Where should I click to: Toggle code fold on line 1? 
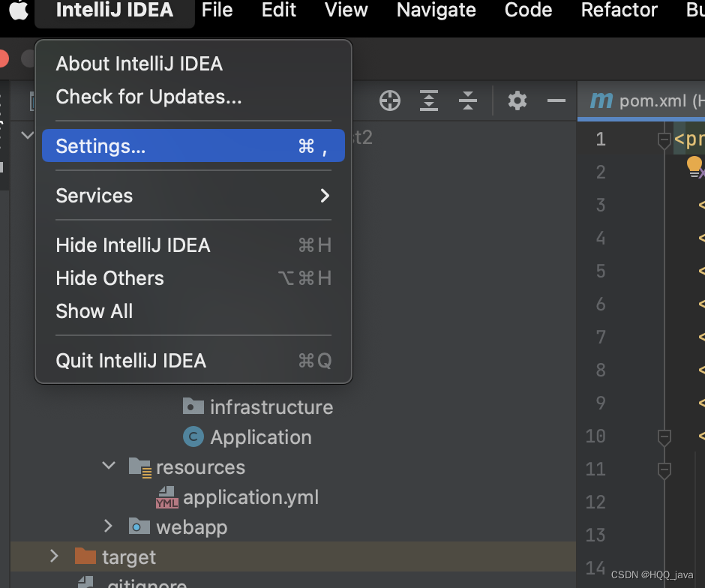point(664,139)
